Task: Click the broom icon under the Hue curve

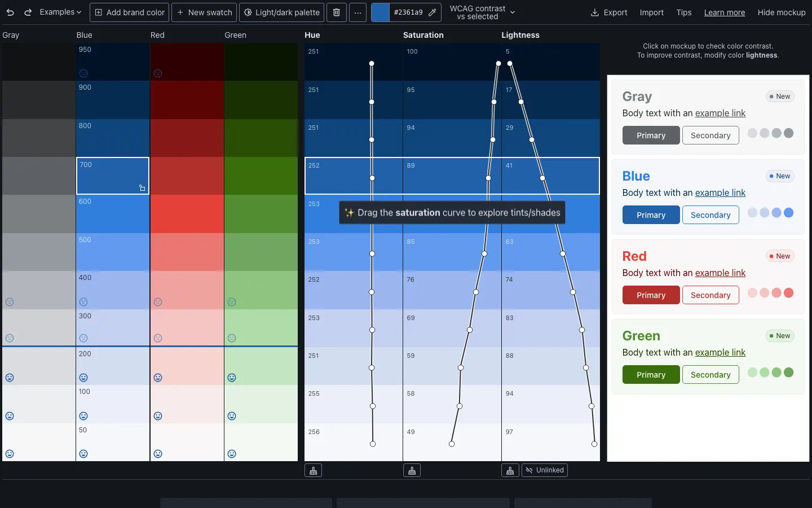Action: click(313, 470)
